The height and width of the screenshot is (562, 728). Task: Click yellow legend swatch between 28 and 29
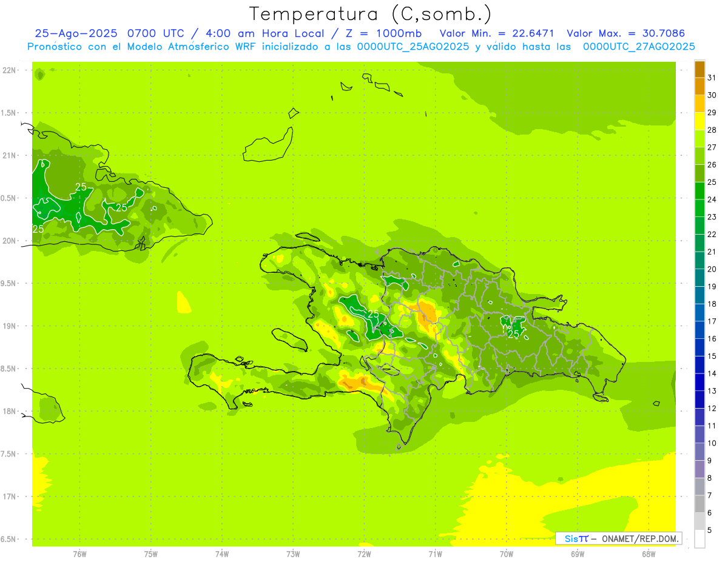click(x=699, y=121)
